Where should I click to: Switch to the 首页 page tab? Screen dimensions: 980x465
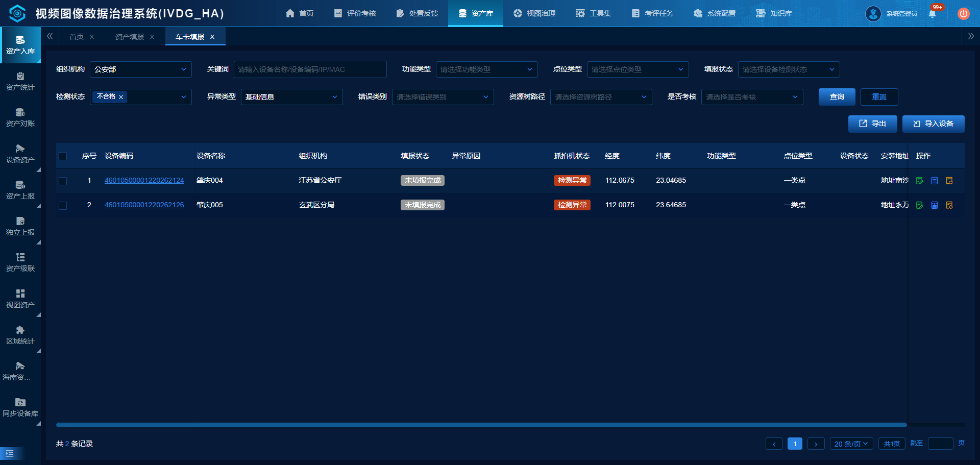77,37
